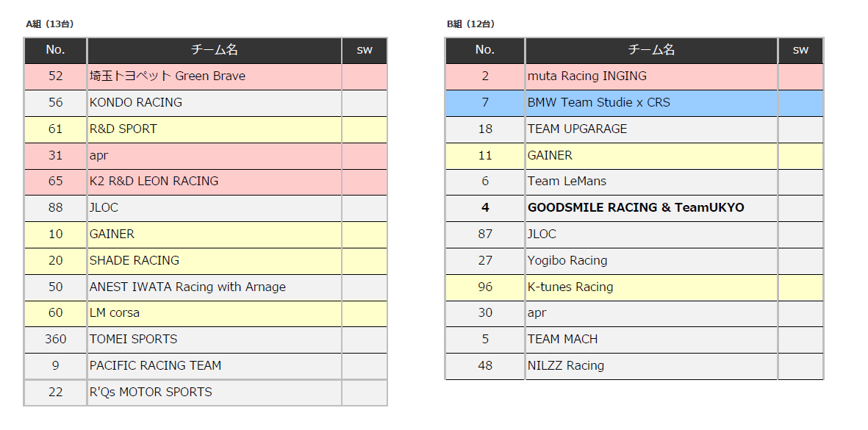Select ANEST IWATA Racing with Arnage
The height and width of the screenshot is (430, 868).
(187, 287)
